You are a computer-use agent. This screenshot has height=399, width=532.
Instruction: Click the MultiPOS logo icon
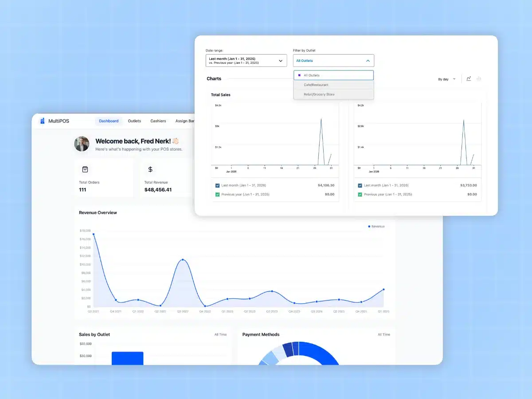[x=42, y=121]
